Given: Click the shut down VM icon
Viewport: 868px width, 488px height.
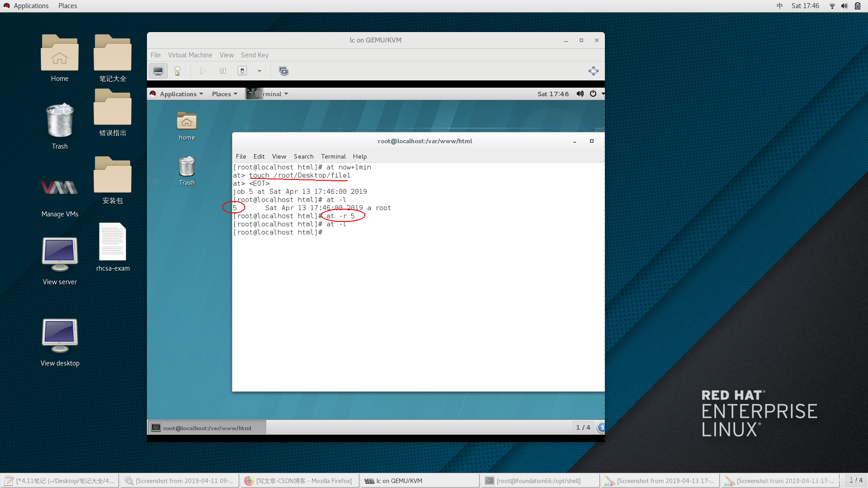Looking at the screenshot, I should click(x=242, y=71).
